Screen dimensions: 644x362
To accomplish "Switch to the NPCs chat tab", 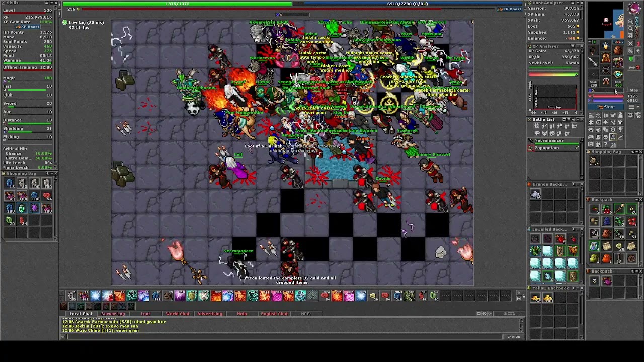I will [306, 314].
